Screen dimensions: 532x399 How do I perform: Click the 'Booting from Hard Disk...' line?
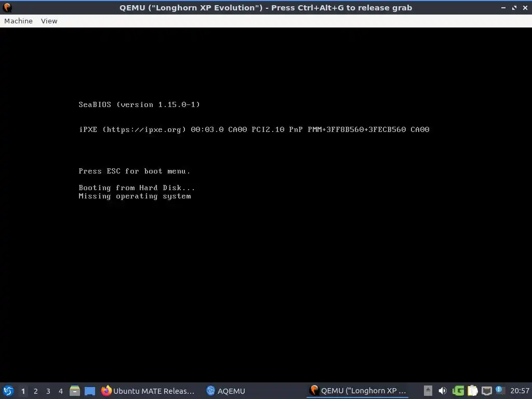(x=137, y=188)
